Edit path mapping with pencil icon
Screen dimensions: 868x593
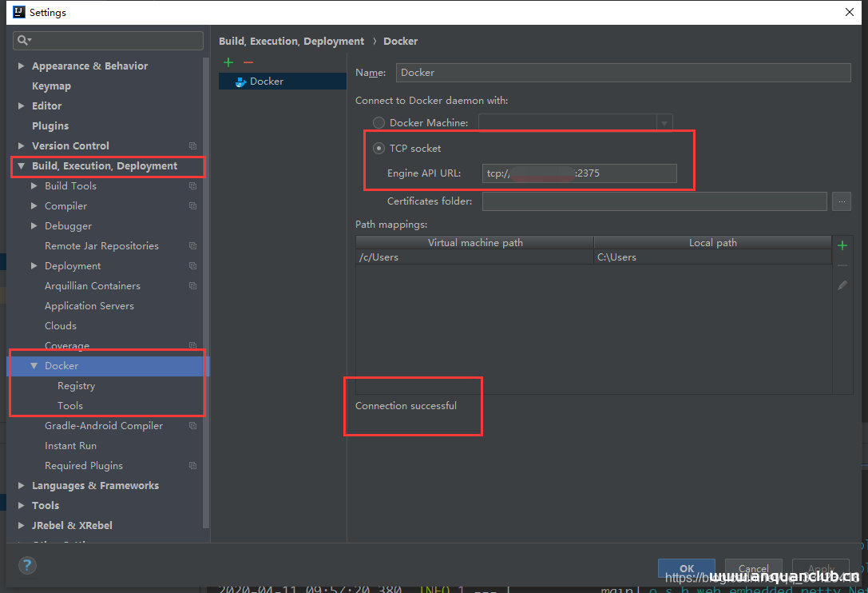(x=842, y=285)
